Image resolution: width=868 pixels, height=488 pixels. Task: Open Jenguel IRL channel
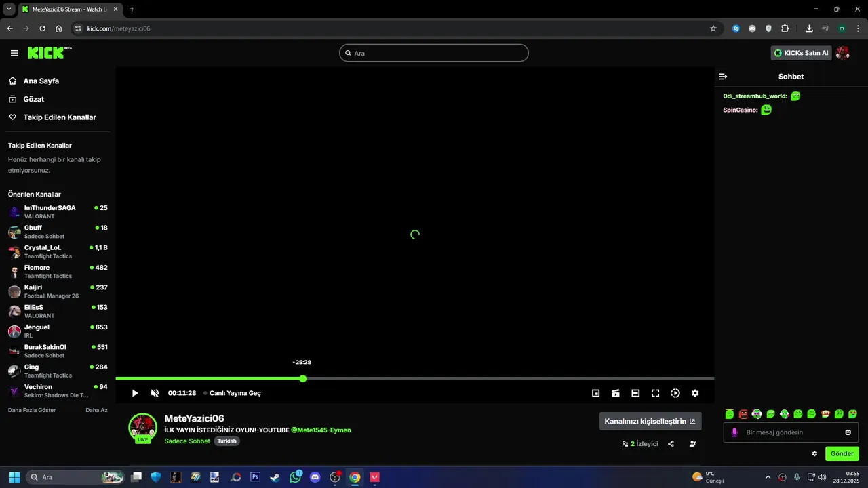[58, 331]
